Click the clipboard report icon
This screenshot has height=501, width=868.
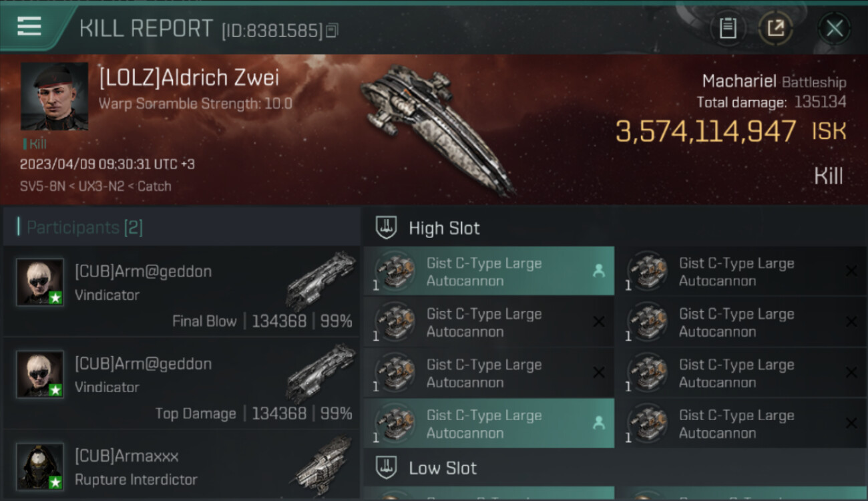point(728,28)
